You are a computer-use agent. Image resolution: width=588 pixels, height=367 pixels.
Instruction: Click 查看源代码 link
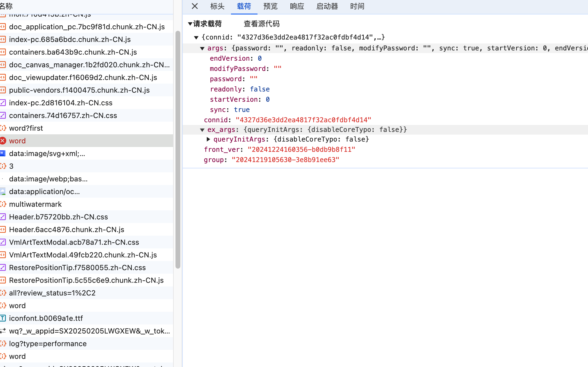point(261,24)
